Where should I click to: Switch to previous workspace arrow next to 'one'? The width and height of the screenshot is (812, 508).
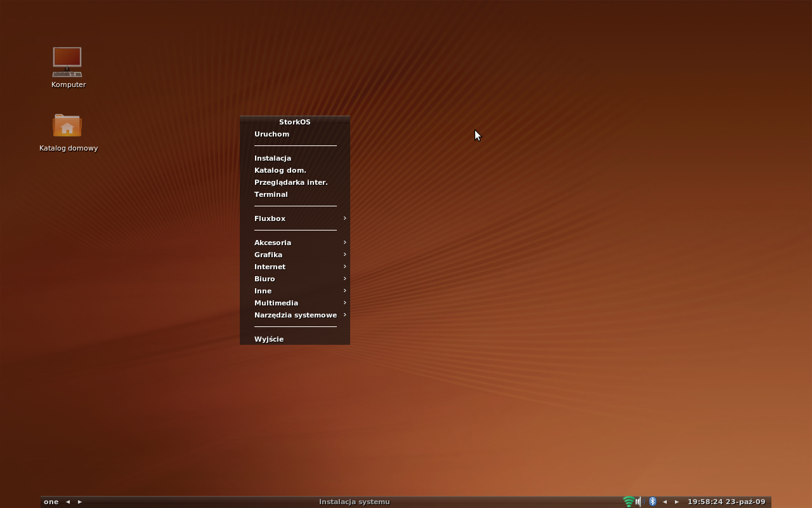68,502
